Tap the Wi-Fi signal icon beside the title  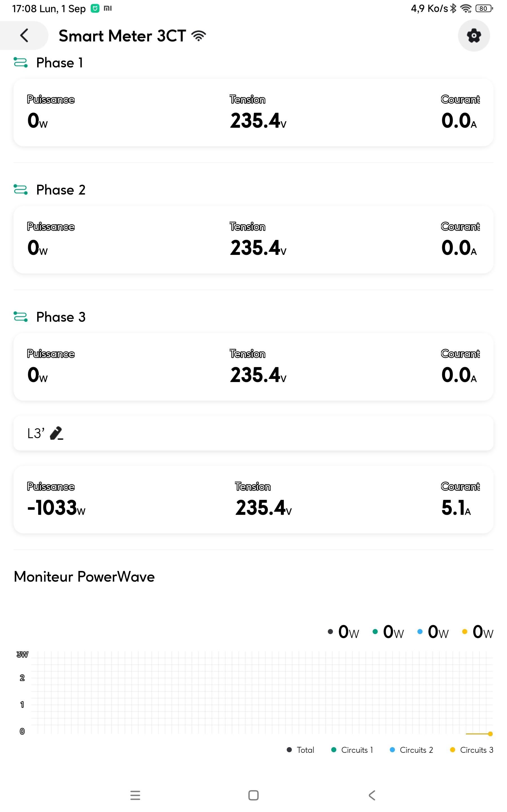click(x=199, y=36)
